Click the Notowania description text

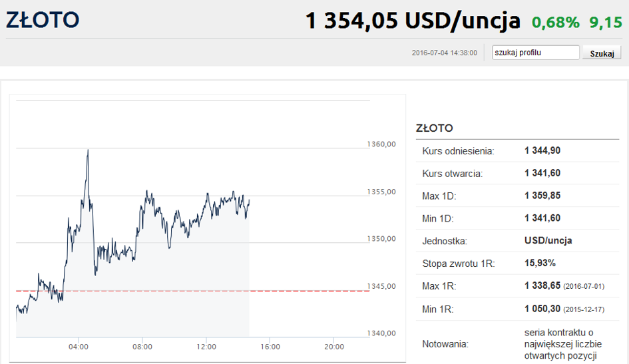pyautogui.click(x=563, y=344)
